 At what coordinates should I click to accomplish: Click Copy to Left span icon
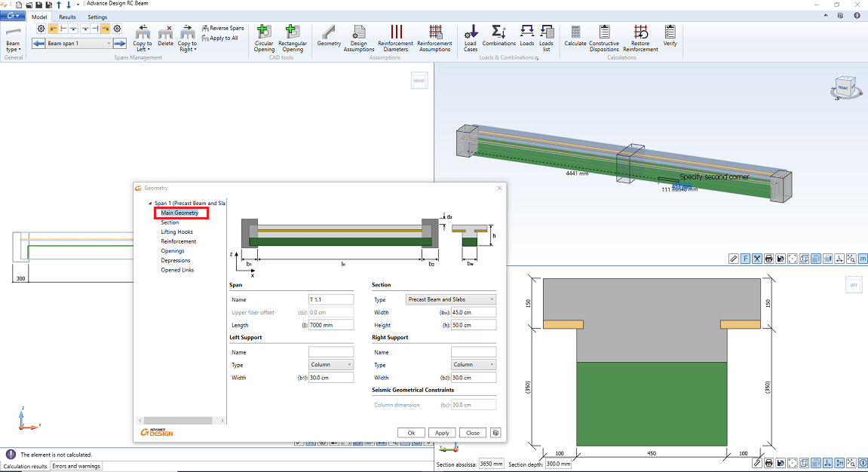coord(143,32)
